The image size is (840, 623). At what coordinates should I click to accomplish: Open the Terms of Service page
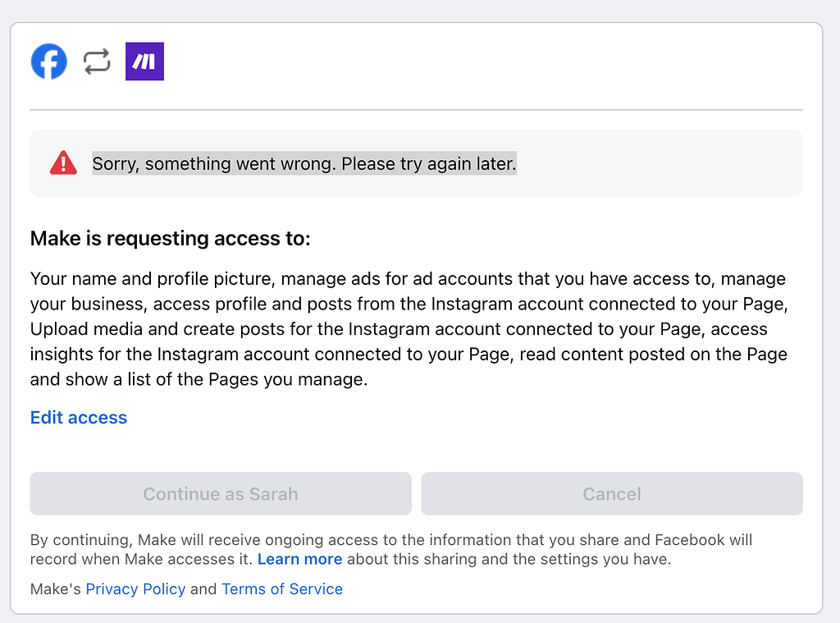(282, 589)
